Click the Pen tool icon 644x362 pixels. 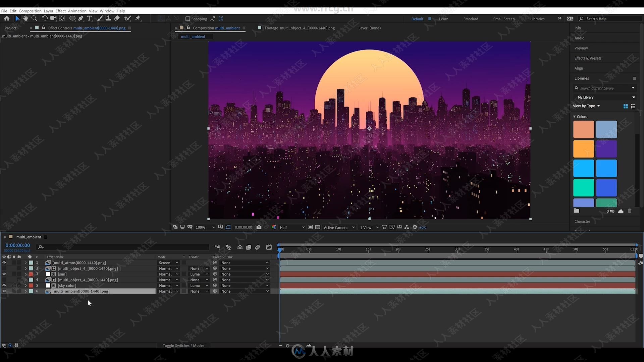pos(82,18)
